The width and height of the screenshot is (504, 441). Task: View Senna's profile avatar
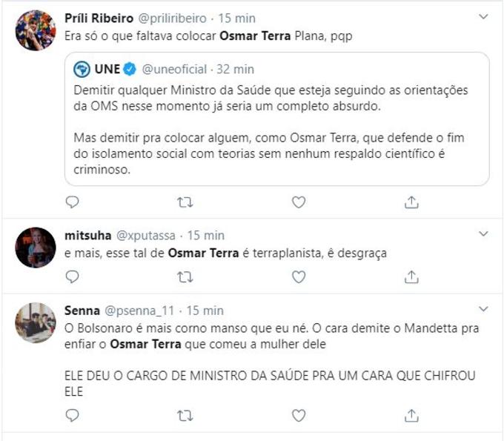[35, 323]
